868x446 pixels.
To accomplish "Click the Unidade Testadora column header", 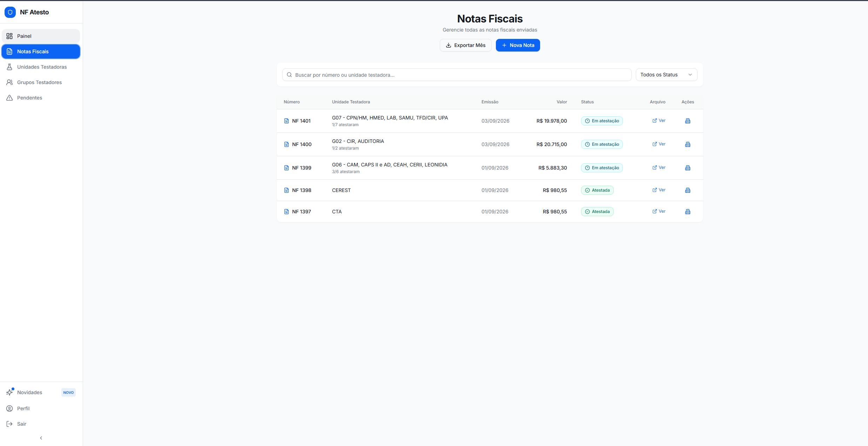I will [x=351, y=102].
